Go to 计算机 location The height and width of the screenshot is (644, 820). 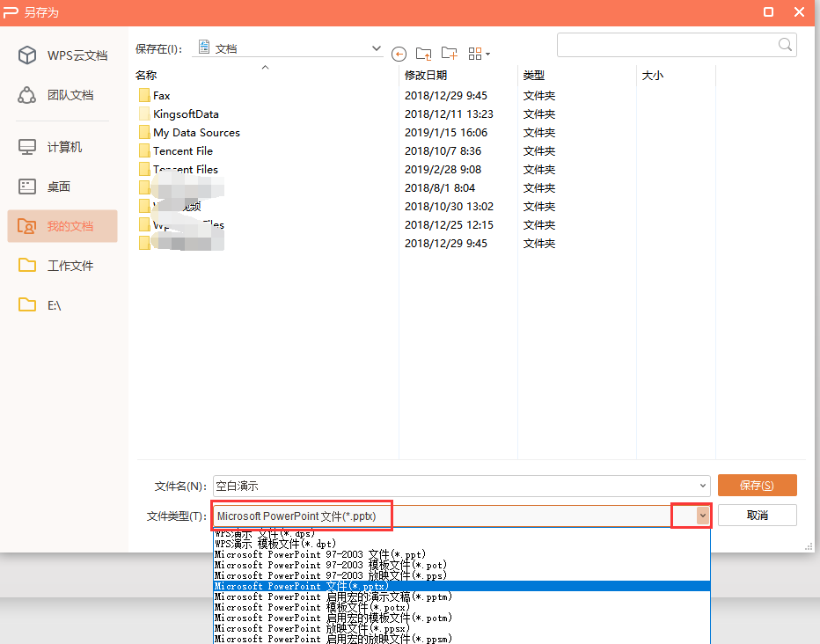[63, 147]
